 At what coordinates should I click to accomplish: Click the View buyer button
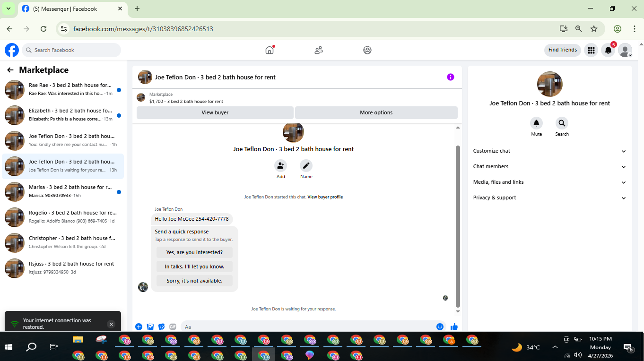(215, 112)
